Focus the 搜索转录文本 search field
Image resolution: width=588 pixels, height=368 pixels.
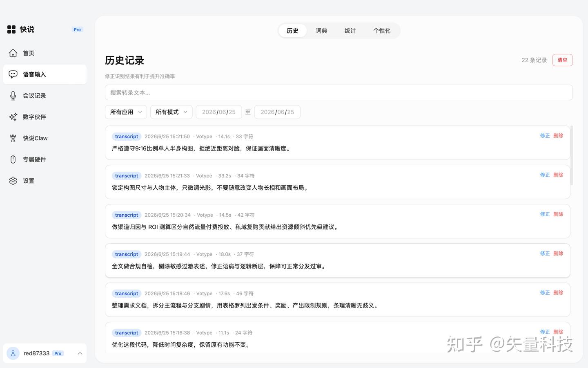click(339, 92)
